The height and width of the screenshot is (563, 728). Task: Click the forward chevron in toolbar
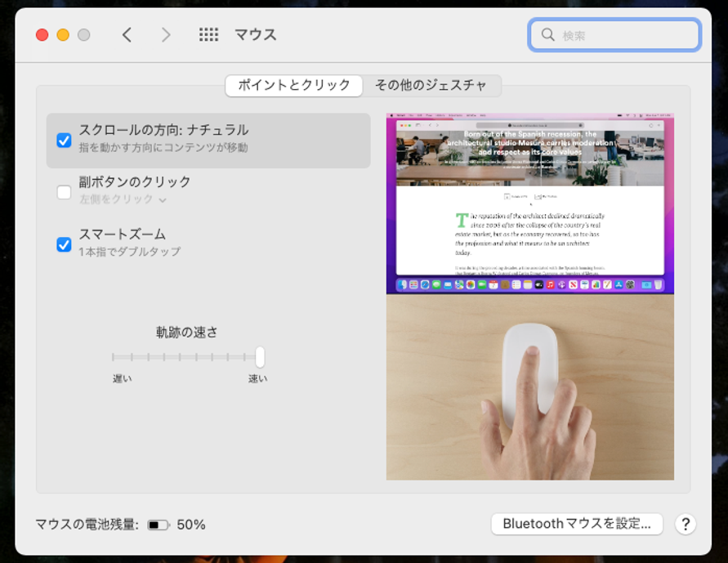pos(166,34)
